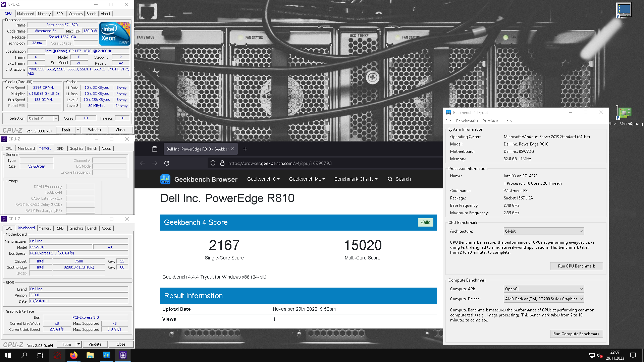The width and height of the screenshot is (644, 362).
Task: Open the tab list overview icon
Action: point(155,149)
